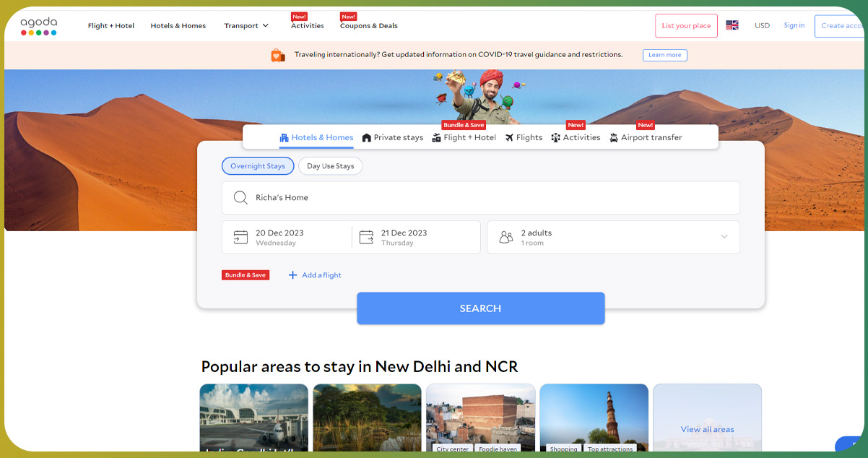Switch to the Activities search tab

pyautogui.click(x=576, y=137)
